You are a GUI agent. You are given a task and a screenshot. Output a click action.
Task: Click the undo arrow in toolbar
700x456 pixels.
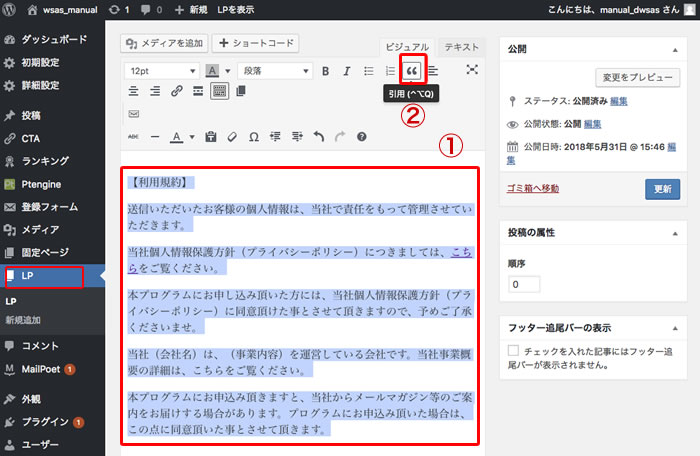[x=318, y=136]
